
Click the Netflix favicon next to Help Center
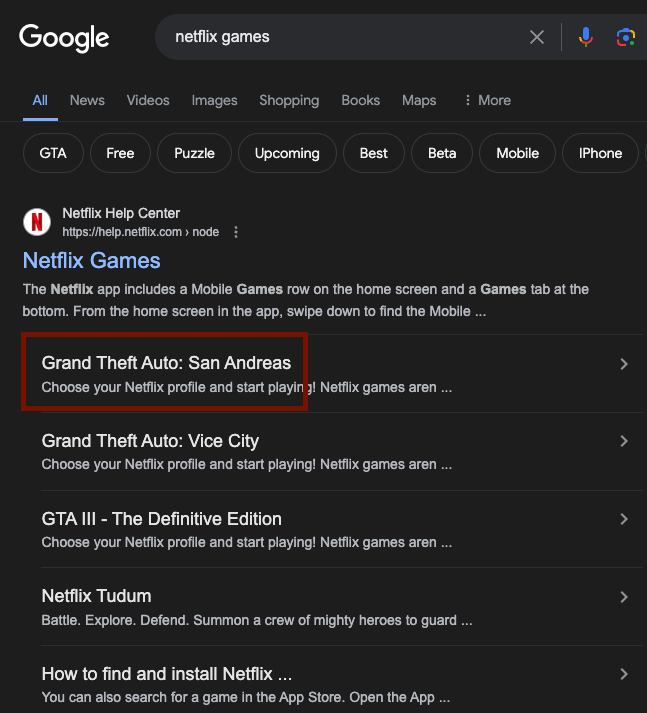click(37, 222)
